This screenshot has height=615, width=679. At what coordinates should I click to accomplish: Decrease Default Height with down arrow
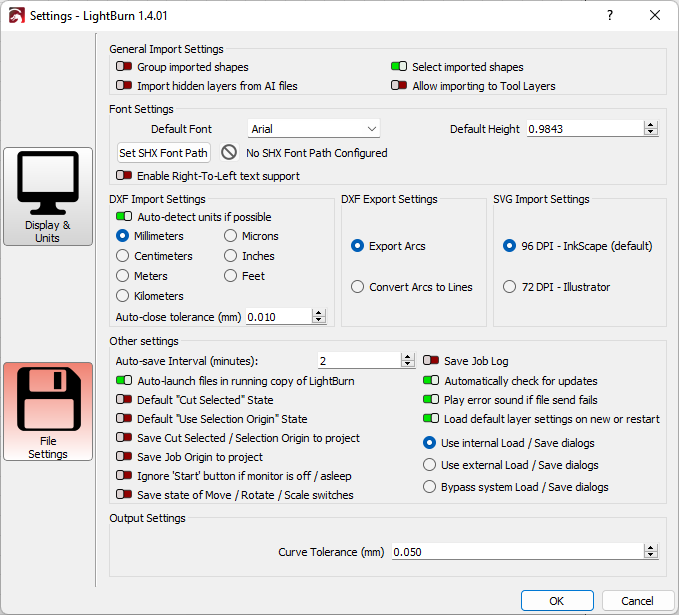650,132
